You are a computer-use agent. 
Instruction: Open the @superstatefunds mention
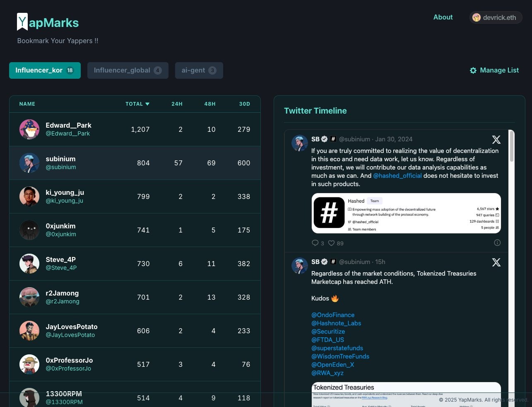[x=337, y=348]
